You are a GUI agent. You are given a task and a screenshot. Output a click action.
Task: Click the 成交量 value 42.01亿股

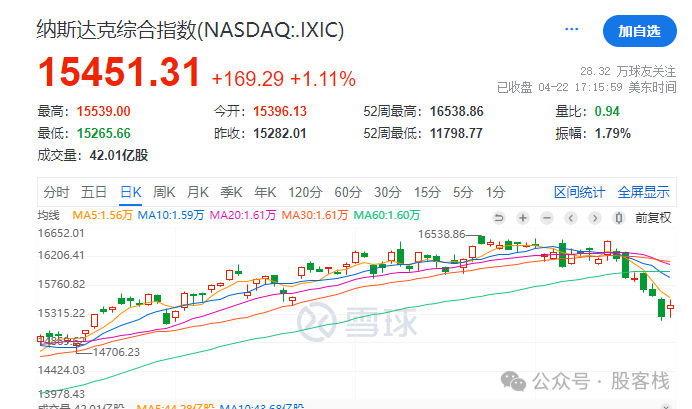click(x=119, y=155)
